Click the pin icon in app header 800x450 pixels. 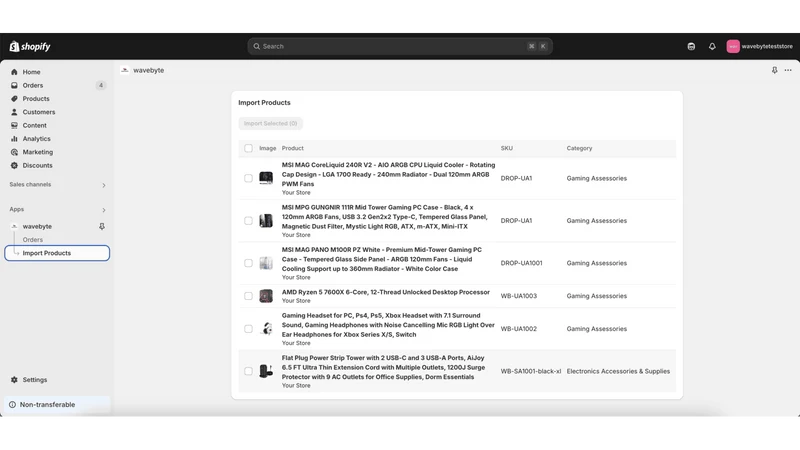tap(774, 70)
